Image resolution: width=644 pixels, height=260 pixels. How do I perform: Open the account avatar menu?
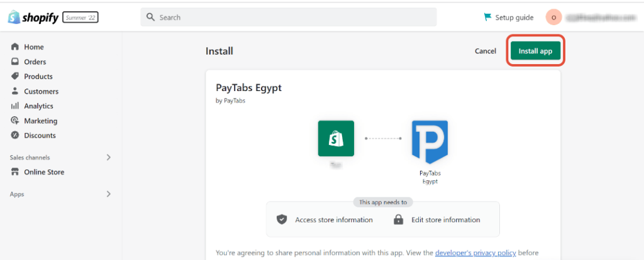pos(553,17)
